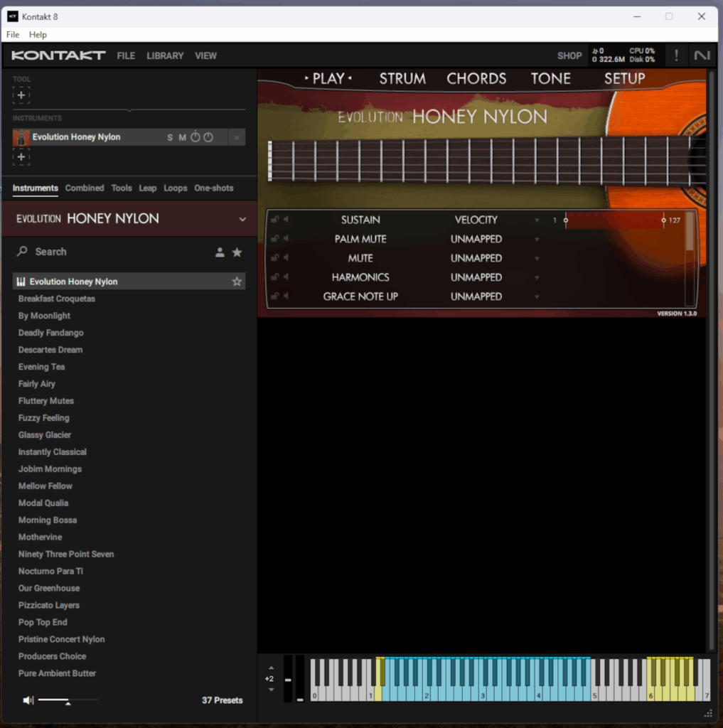Add a new tool slot
The height and width of the screenshot is (728, 723).
21,95
